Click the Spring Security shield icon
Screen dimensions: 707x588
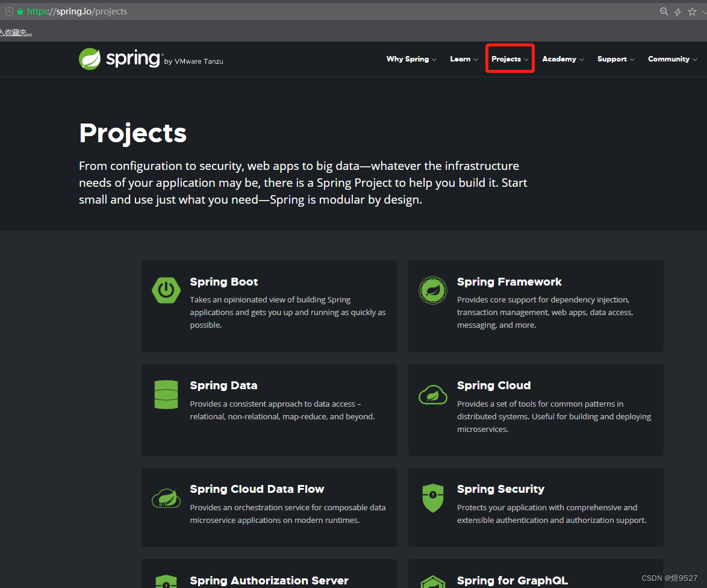tap(433, 498)
